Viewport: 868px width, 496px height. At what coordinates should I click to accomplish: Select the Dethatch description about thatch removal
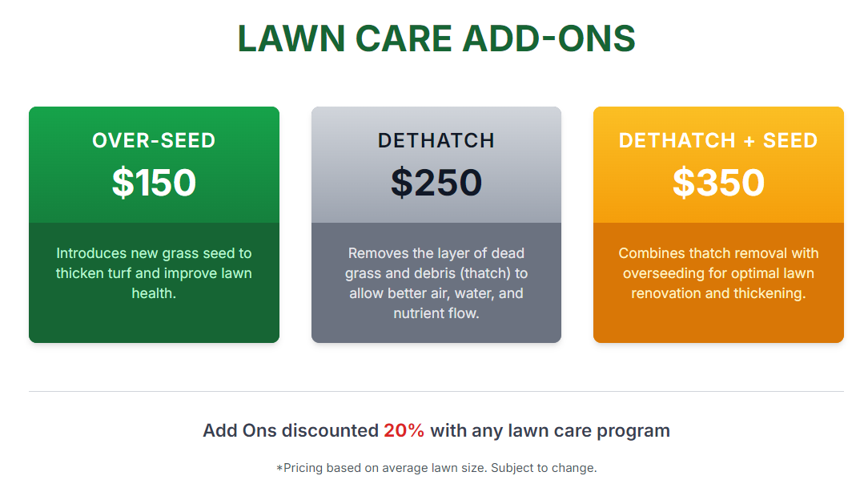point(436,283)
